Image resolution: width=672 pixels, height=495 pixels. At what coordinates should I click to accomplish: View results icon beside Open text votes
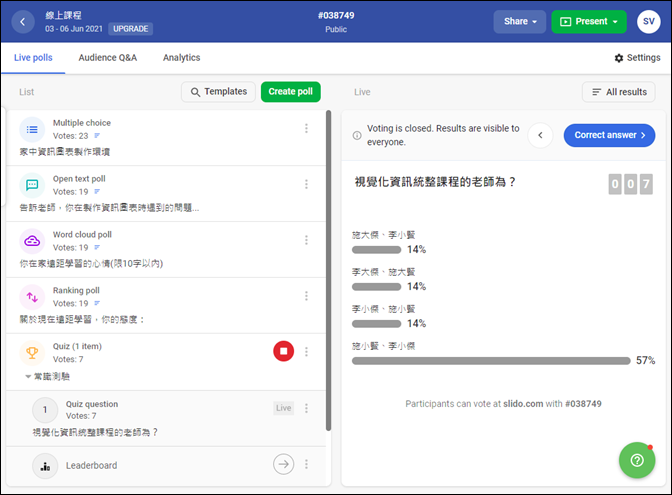tap(97, 192)
